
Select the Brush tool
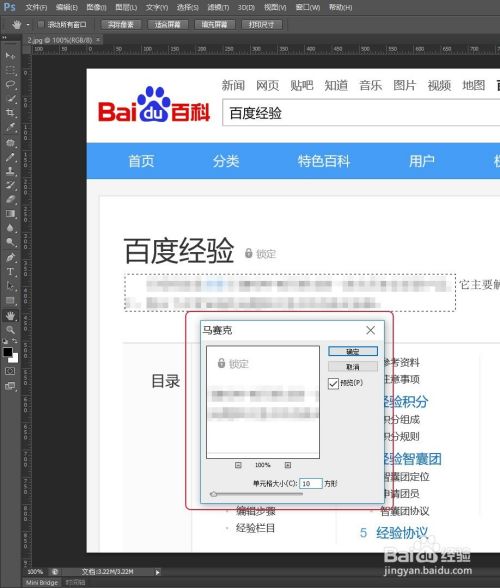tap(10, 157)
